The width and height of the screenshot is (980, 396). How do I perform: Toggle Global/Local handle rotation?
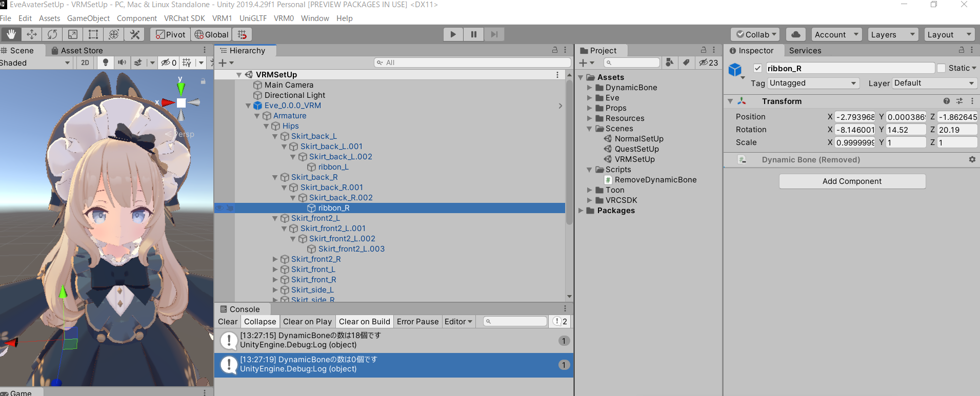coord(211,34)
